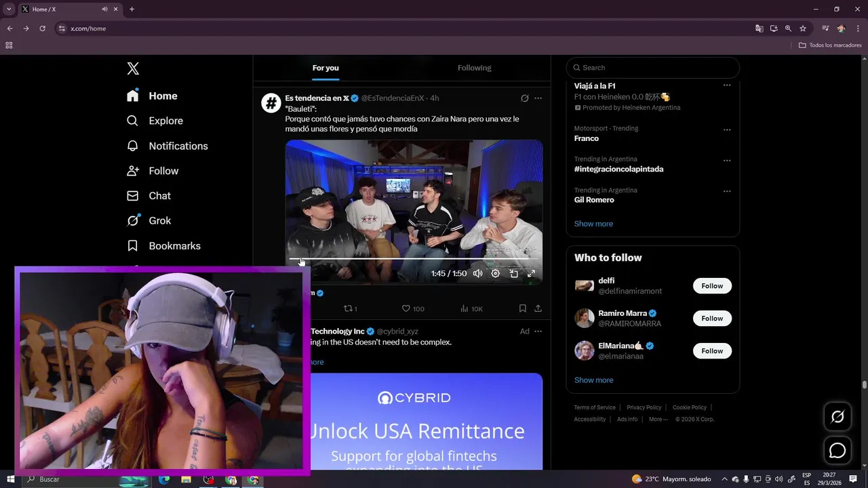Viewport: 868px width, 488px height.
Task: Follow ElMariana
Action: point(712,351)
